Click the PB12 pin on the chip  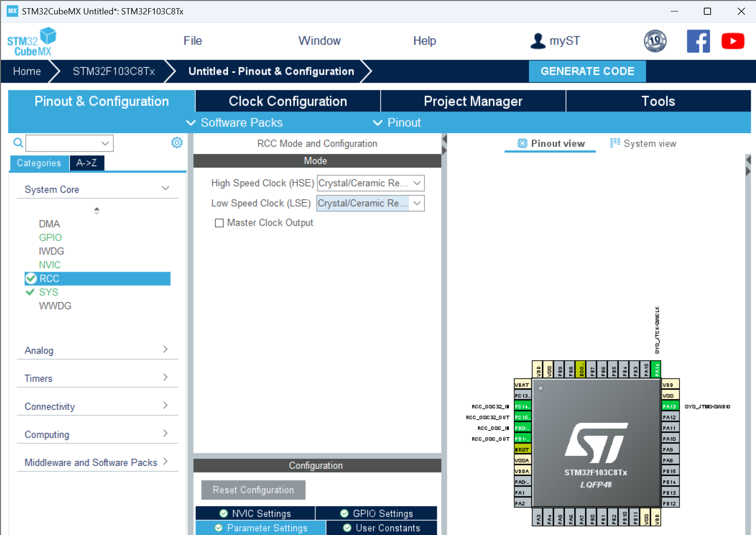(670, 503)
